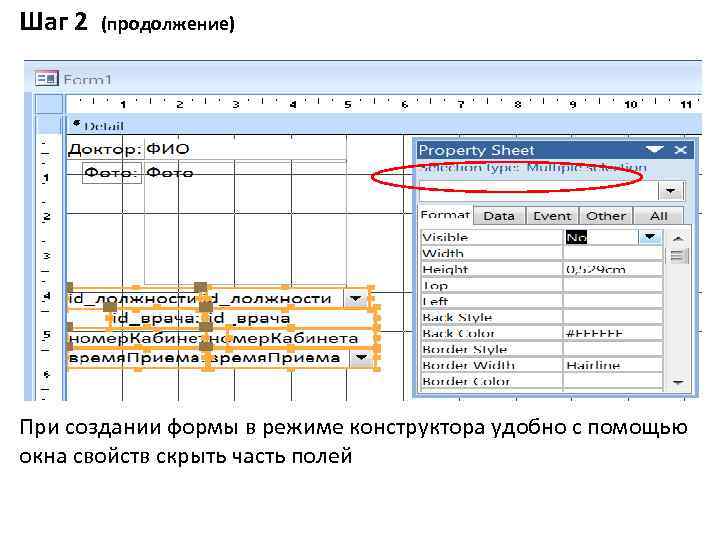Click the Property Sheet scrollbar thumb

[677, 256]
